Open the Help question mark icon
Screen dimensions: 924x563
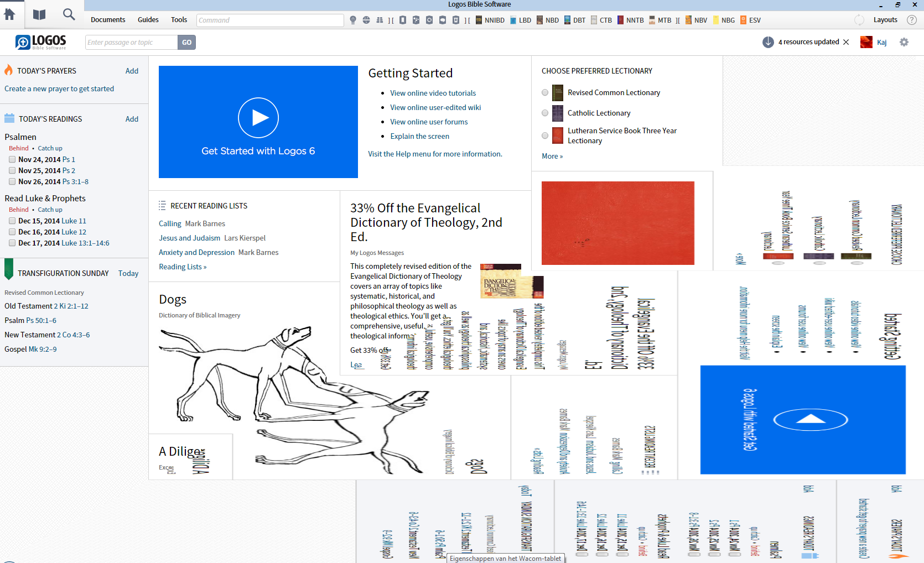912,20
